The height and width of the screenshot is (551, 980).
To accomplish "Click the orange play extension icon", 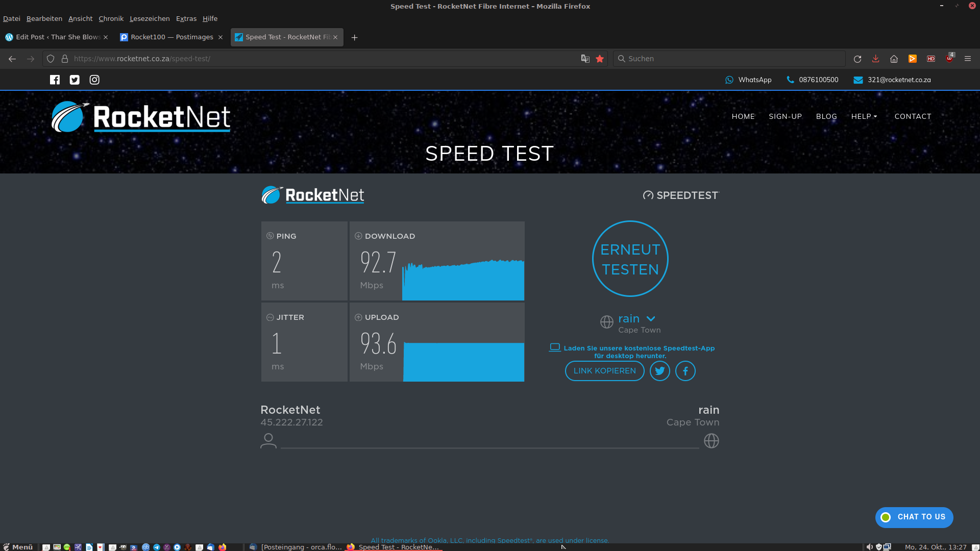I will click(912, 59).
